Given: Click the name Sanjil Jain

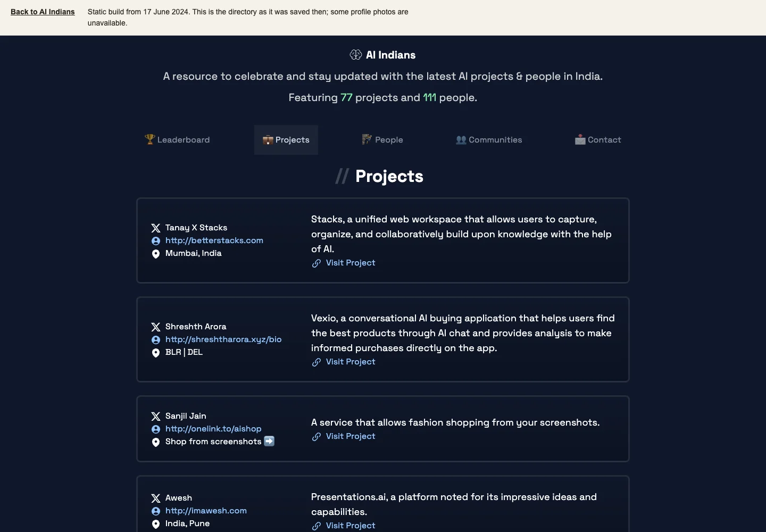Looking at the screenshot, I should point(186,416).
